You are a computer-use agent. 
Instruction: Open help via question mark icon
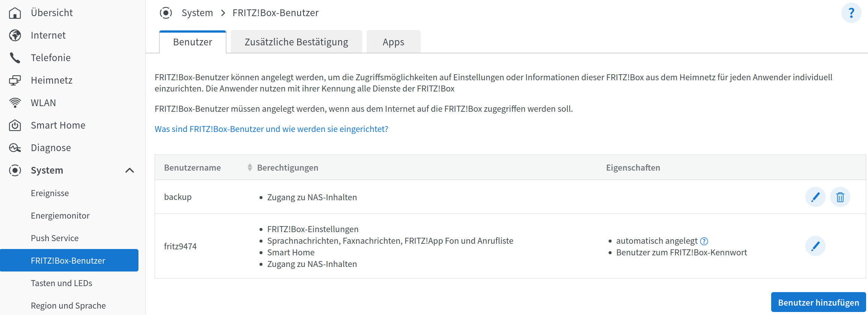coord(851,13)
